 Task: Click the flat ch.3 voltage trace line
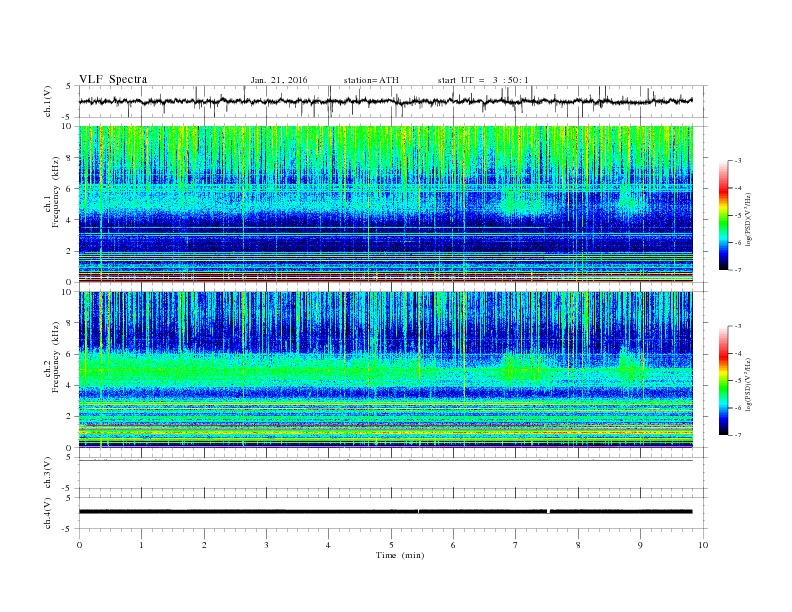pyautogui.click(x=385, y=461)
